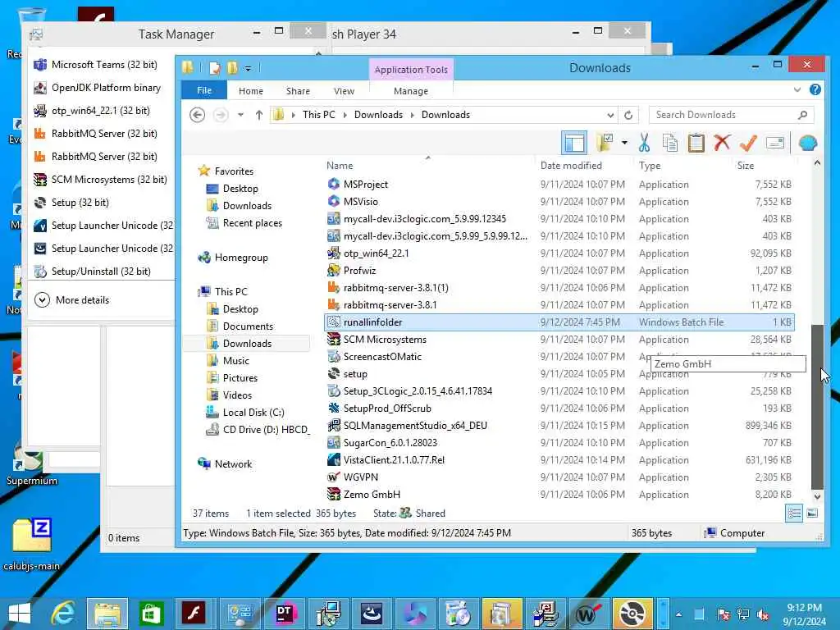The image size is (840, 630).
Task: Open the recent locations dropdown arrow
Action: [x=240, y=115]
